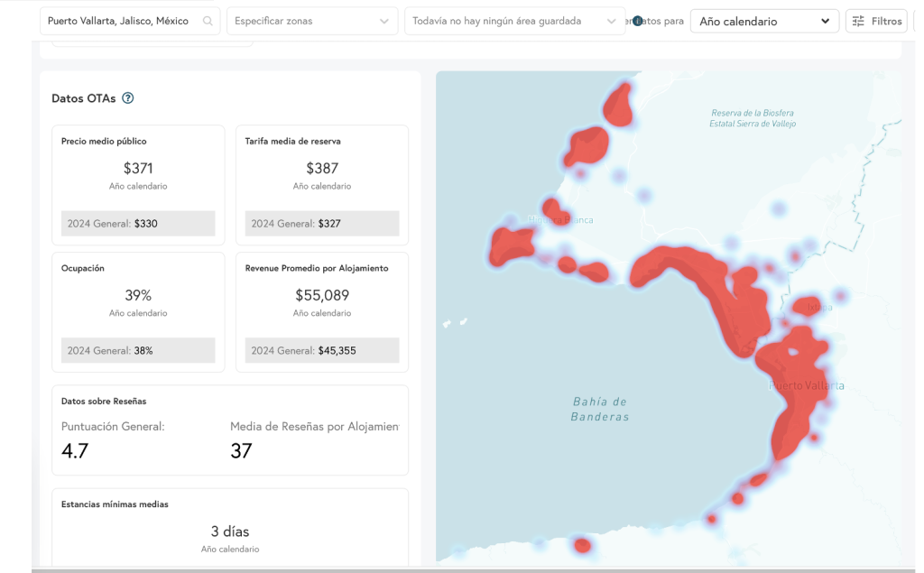Open the Filtros button
Screen dimensions: 924x573
[876, 21]
